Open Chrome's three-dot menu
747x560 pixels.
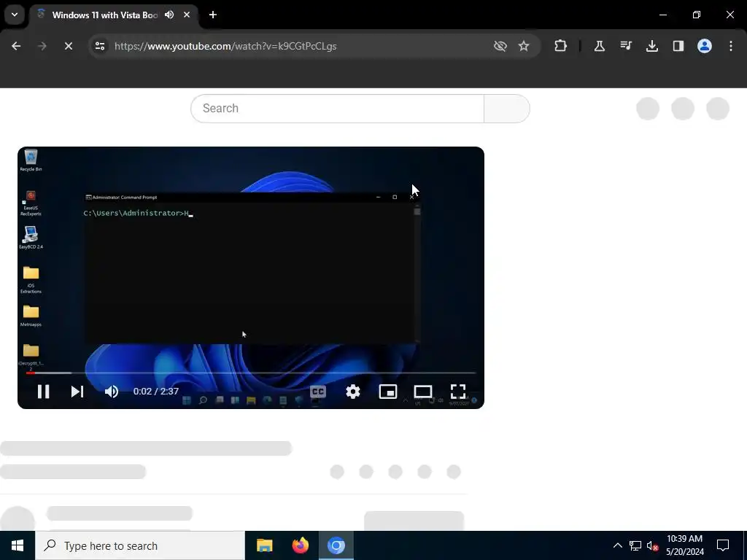(x=731, y=46)
